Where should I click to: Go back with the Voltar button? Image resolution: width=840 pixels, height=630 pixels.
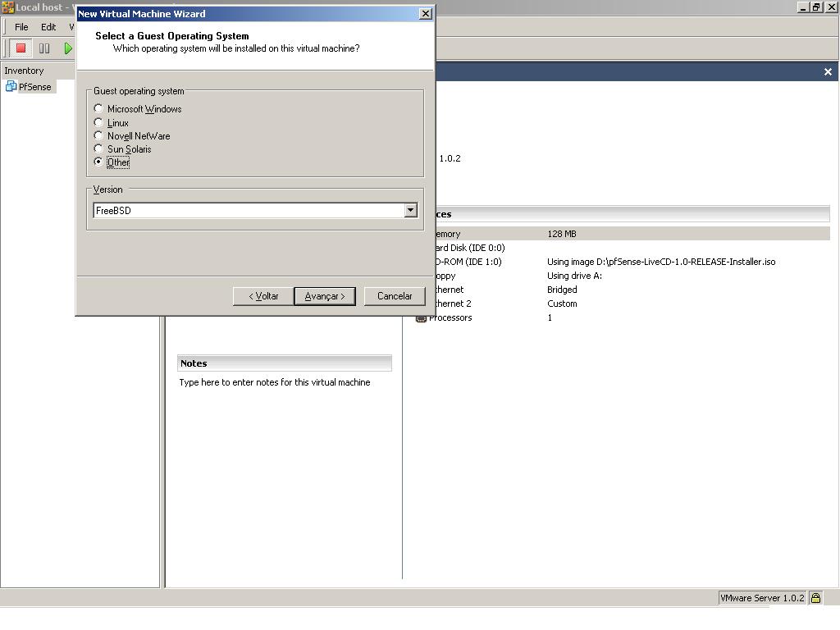(x=263, y=296)
